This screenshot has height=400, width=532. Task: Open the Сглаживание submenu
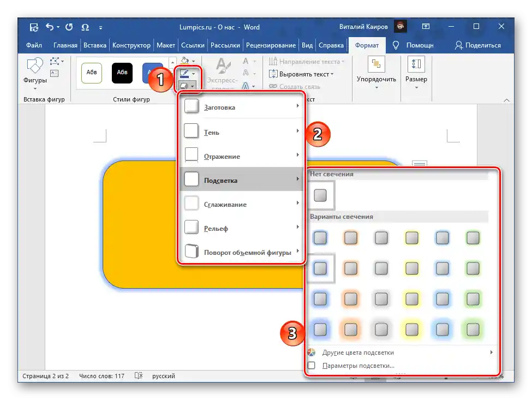pyautogui.click(x=242, y=204)
